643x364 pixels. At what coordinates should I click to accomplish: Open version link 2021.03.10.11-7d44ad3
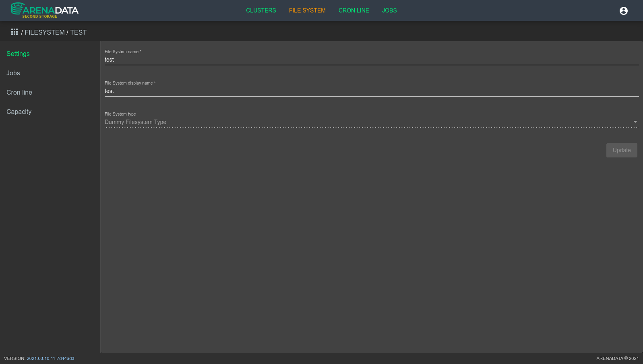(x=50, y=358)
